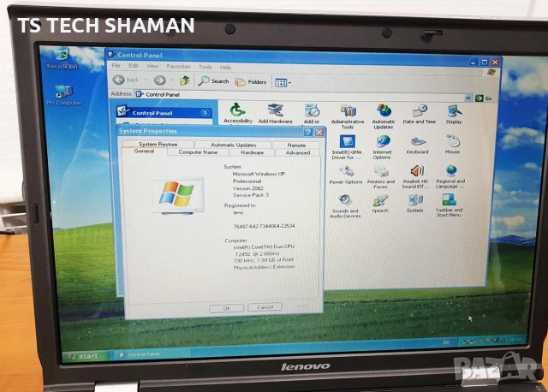Screen dimensions: 548x392
Task: Open the Keyboard icon
Action: click(417, 145)
